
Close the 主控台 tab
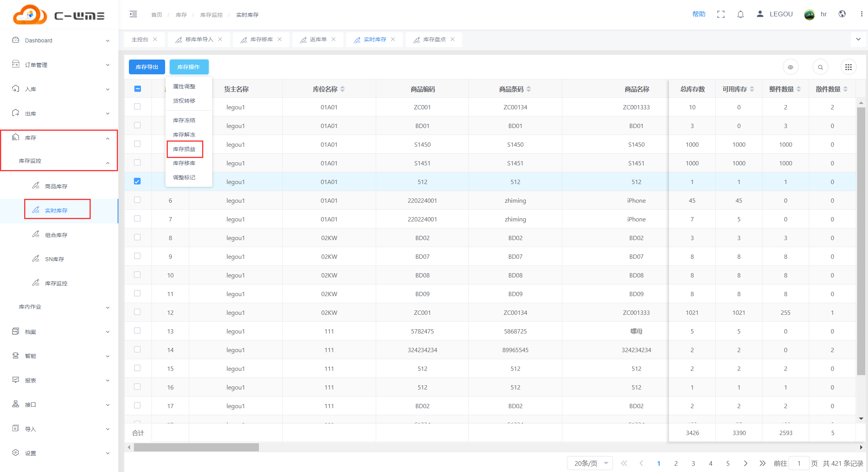click(155, 39)
